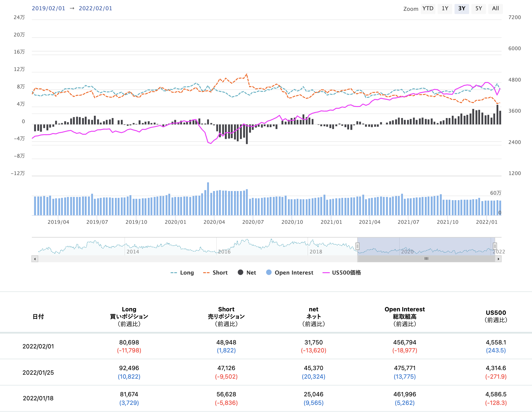Click the 2022/01 x-axis label
532x414 pixels.
487,222
